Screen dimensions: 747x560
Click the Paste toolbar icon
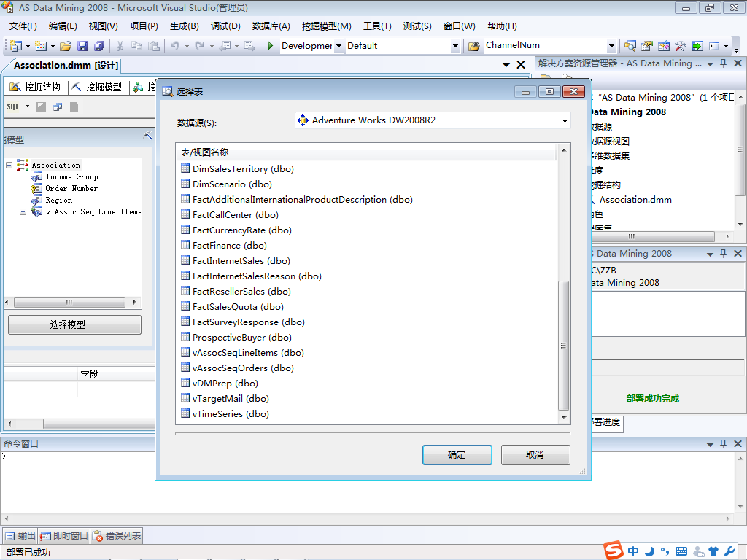point(154,46)
